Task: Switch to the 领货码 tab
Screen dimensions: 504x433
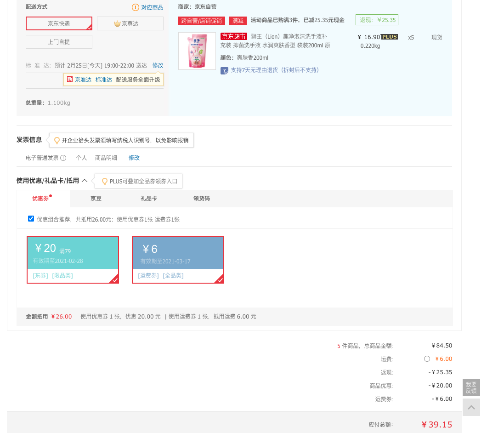Action: click(x=202, y=199)
